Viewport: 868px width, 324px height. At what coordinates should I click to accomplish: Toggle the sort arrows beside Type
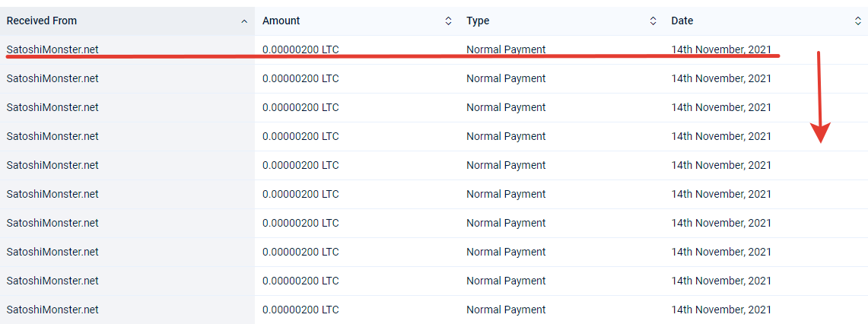point(653,21)
